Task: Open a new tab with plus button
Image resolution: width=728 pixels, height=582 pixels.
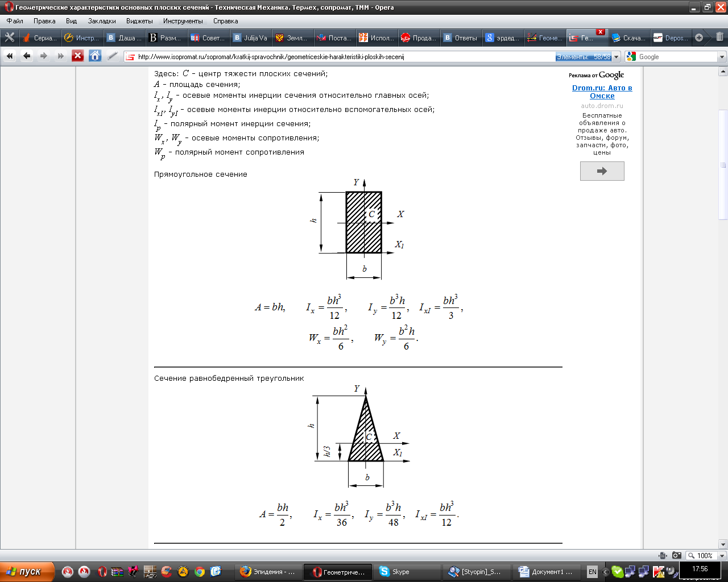Action: [x=699, y=38]
